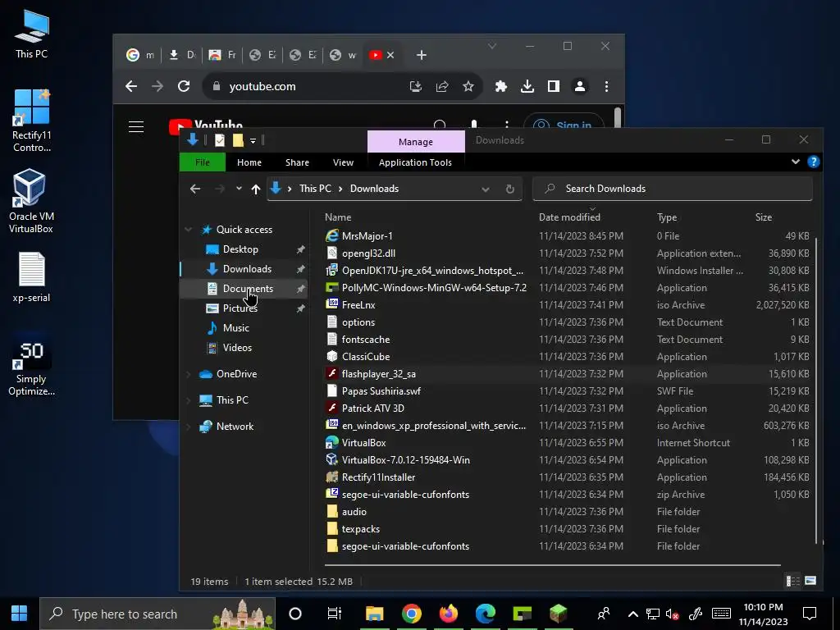The width and height of the screenshot is (840, 630).
Task: Open the xp-serial text file icon
Action: point(32,277)
